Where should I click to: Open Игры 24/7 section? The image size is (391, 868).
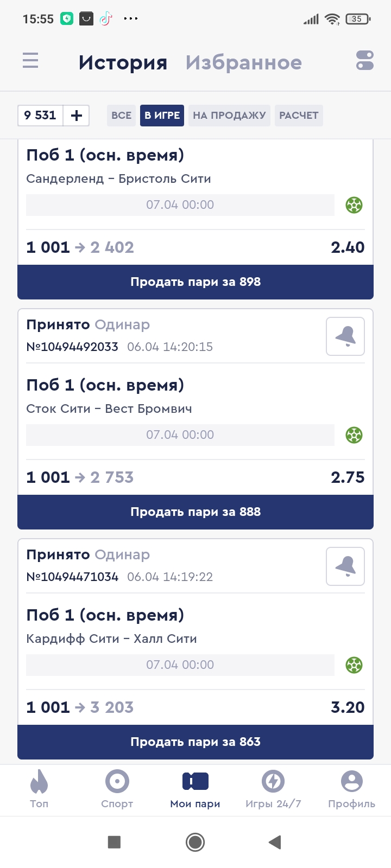tap(273, 790)
